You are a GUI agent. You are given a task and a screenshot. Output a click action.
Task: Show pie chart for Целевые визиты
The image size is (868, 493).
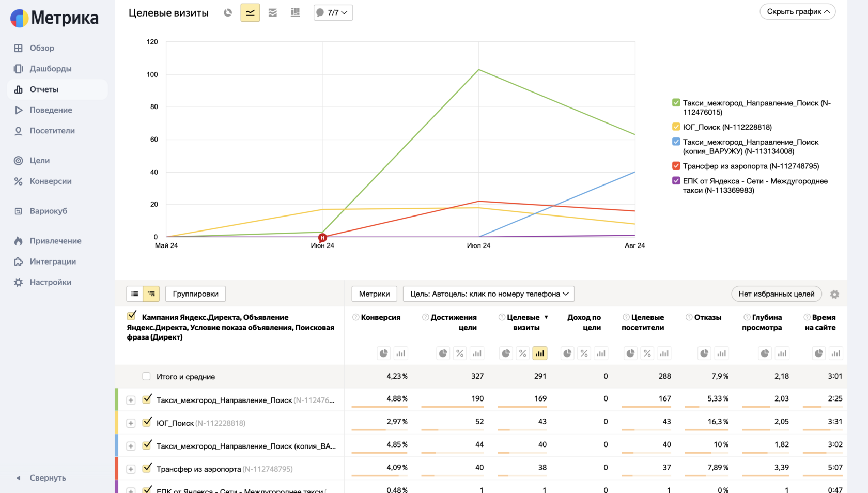(506, 353)
